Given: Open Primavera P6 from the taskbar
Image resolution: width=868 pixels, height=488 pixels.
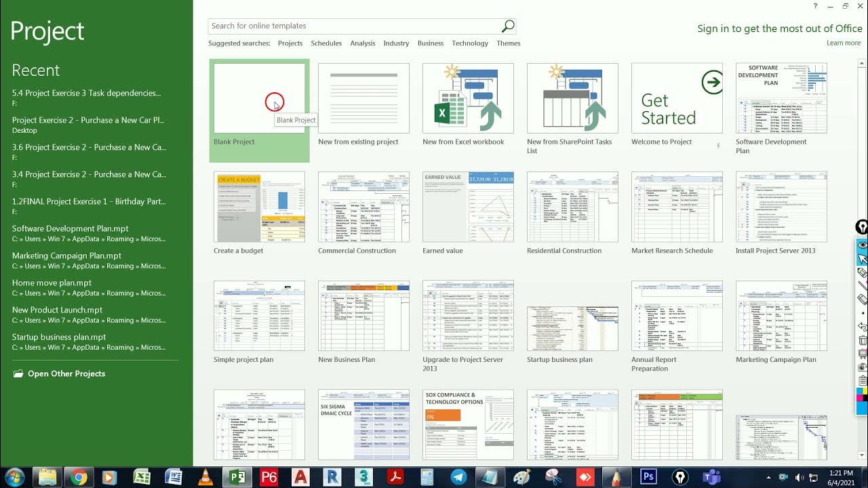Looking at the screenshot, I should tap(269, 477).
